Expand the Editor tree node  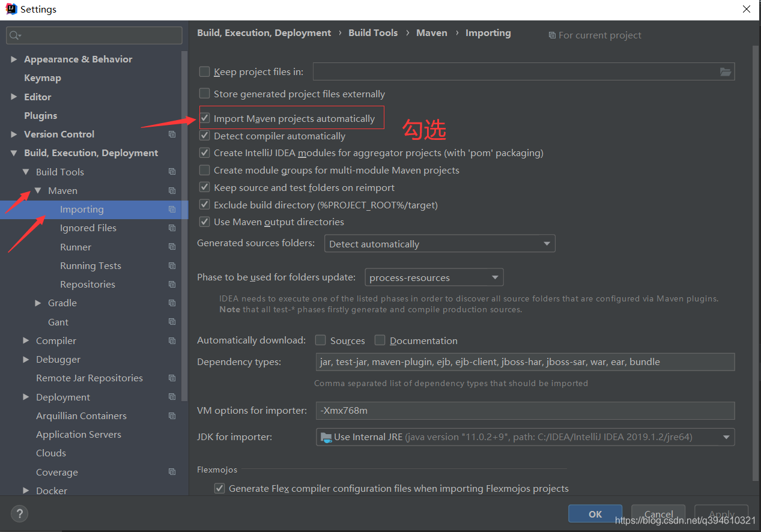click(14, 97)
